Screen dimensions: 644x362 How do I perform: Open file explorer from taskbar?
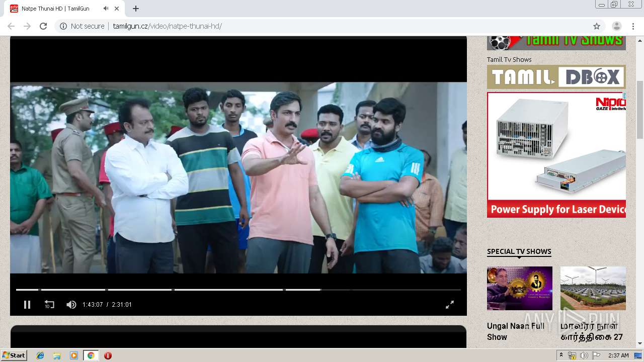pos(57,355)
